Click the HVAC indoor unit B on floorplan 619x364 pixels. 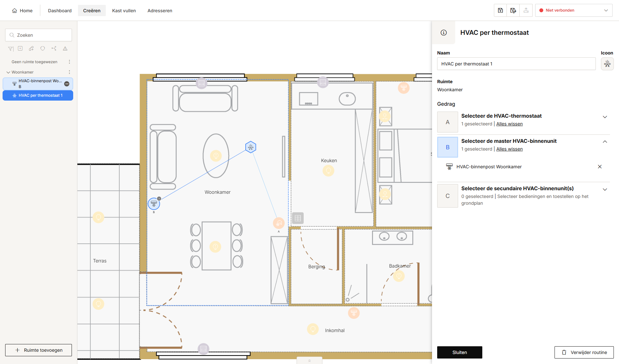point(154,204)
